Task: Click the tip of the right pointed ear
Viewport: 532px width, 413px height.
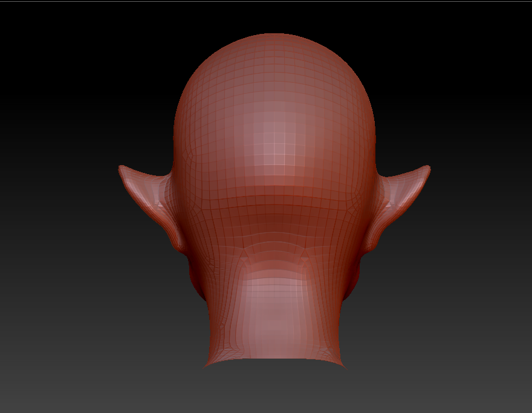Action: click(427, 168)
